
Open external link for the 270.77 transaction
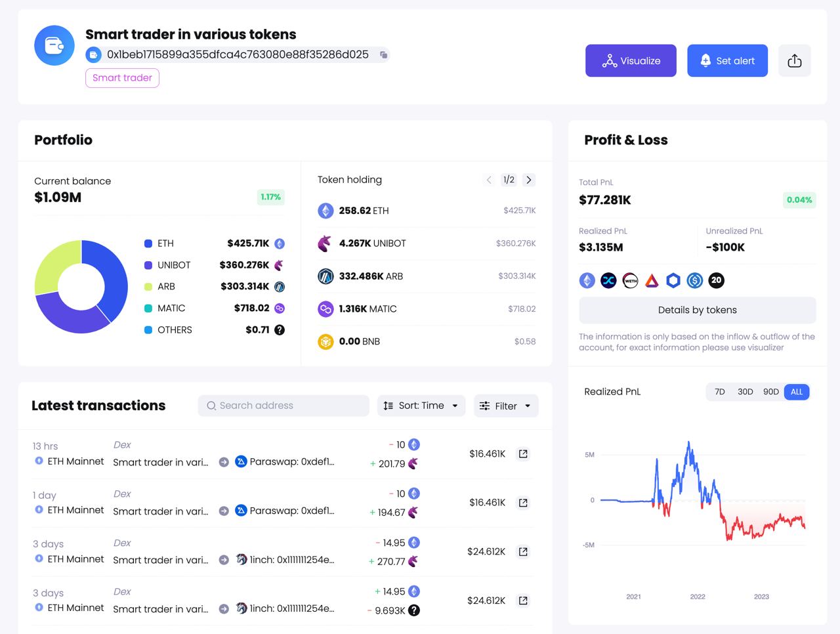pos(523,552)
